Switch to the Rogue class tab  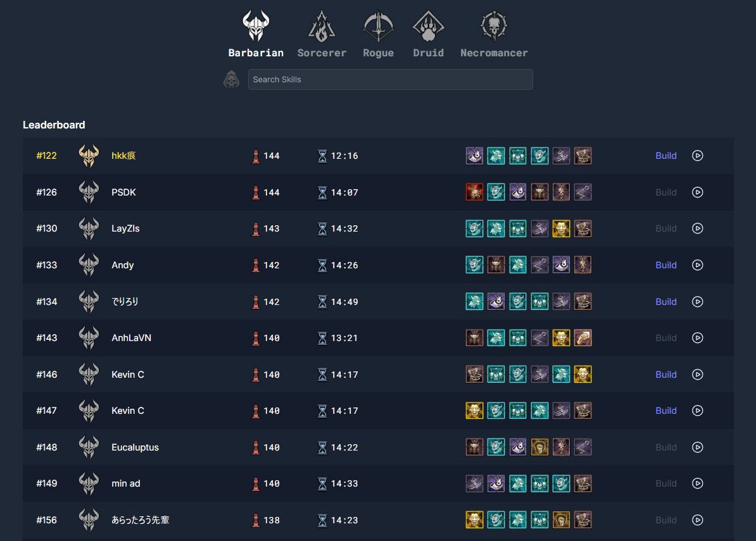coord(378,34)
